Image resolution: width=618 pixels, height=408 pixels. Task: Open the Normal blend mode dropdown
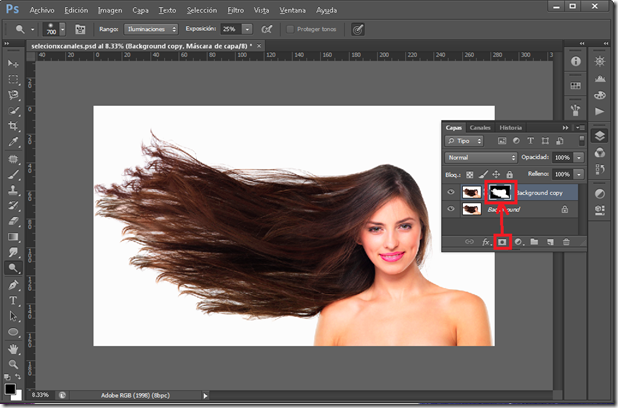[x=481, y=158]
